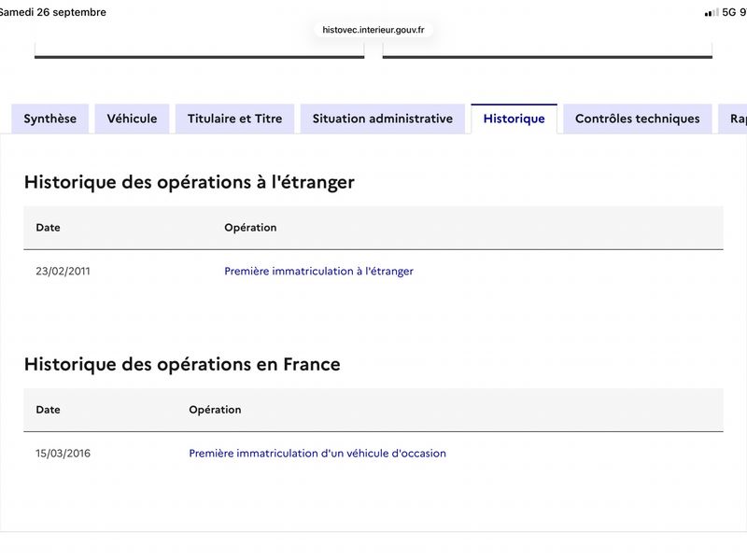
Task: Select the Titulaire et Titre tab
Action: 235,119
